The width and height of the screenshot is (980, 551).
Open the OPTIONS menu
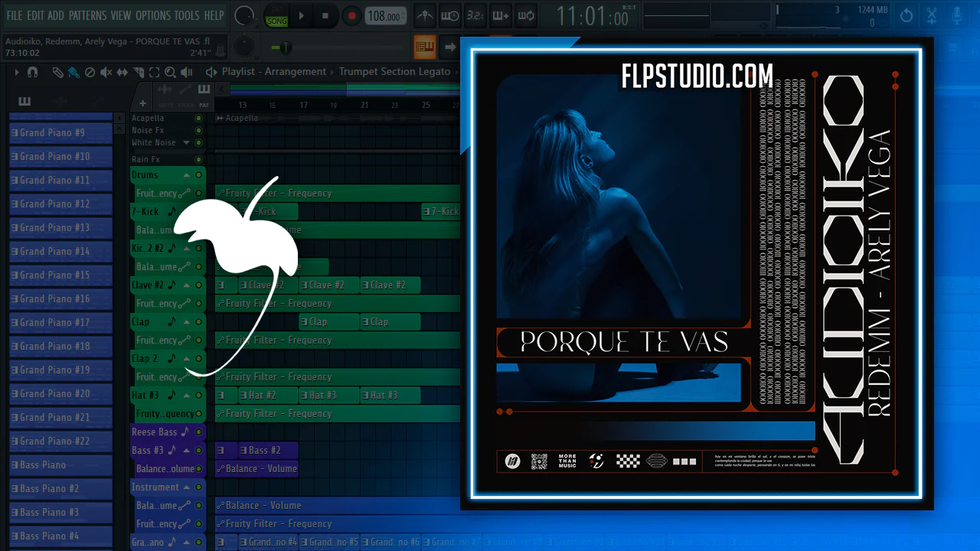click(x=153, y=15)
